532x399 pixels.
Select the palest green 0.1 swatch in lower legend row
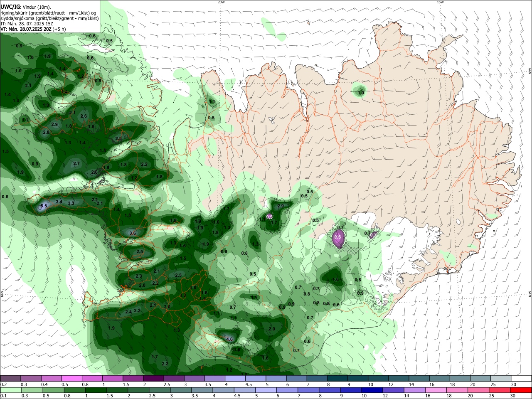point(11,390)
